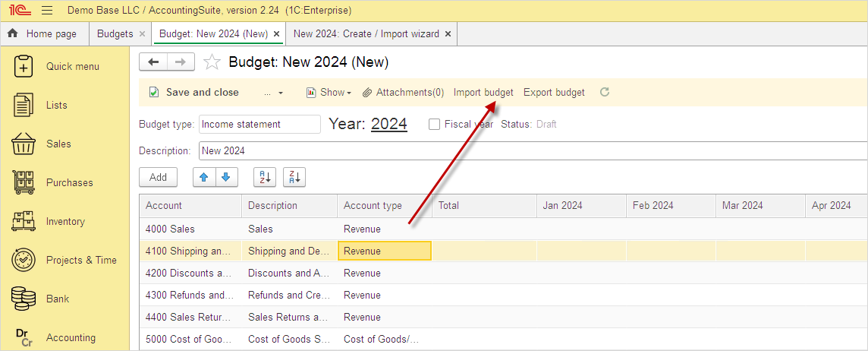
Task: Add budget to favorites with star
Action: point(212,62)
